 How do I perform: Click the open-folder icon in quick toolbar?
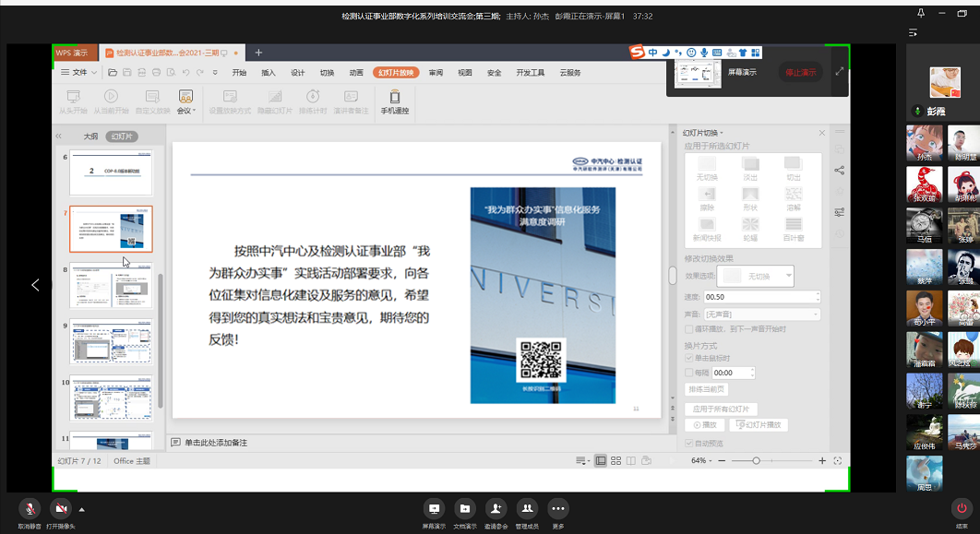[x=113, y=73]
